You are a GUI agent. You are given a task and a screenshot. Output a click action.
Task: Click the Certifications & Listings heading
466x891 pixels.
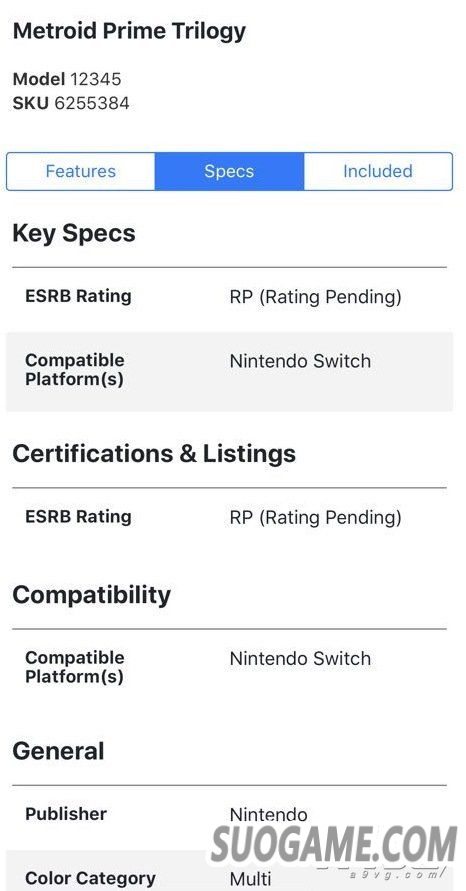pos(154,453)
